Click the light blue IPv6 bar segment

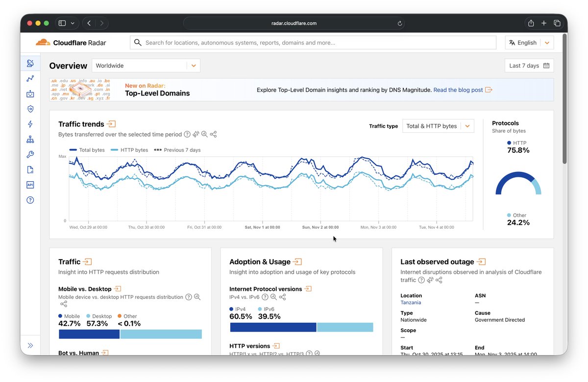pyautogui.click(x=345, y=327)
